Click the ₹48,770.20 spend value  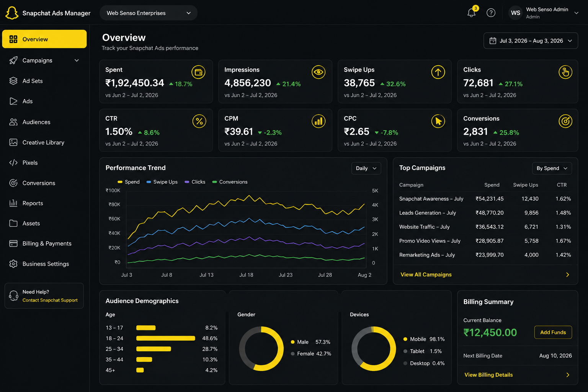[490, 213]
